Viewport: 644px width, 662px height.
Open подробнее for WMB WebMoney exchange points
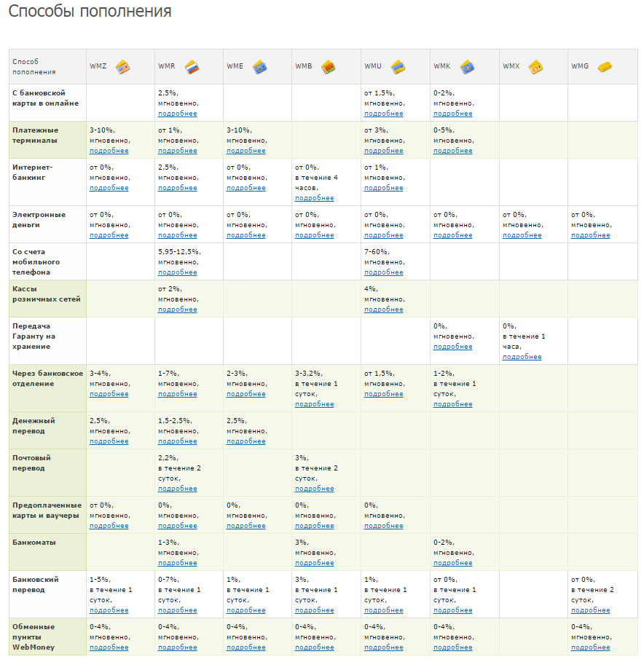(314, 647)
